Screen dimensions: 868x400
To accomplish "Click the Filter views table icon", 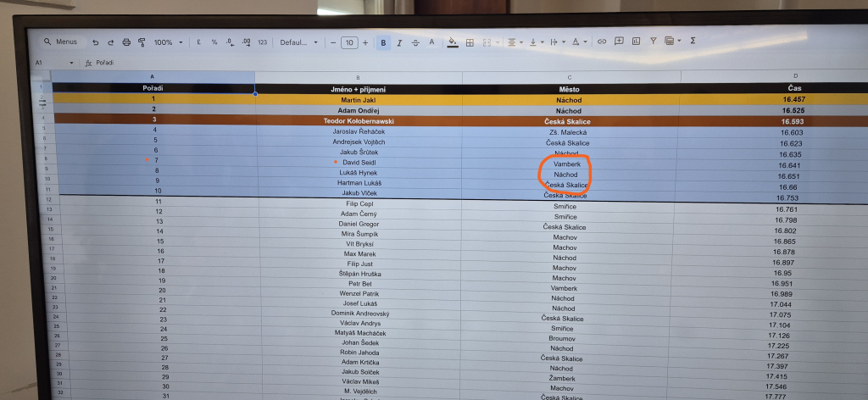I will tap(669, 41).
